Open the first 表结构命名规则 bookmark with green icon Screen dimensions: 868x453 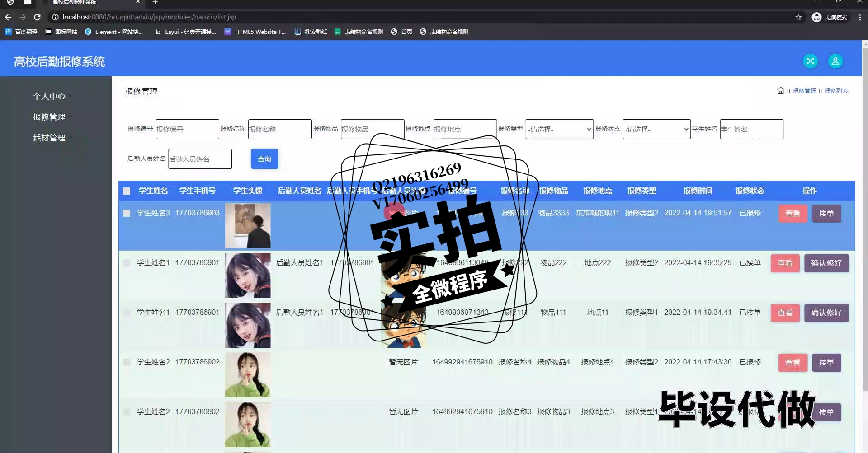click(359, 32)
